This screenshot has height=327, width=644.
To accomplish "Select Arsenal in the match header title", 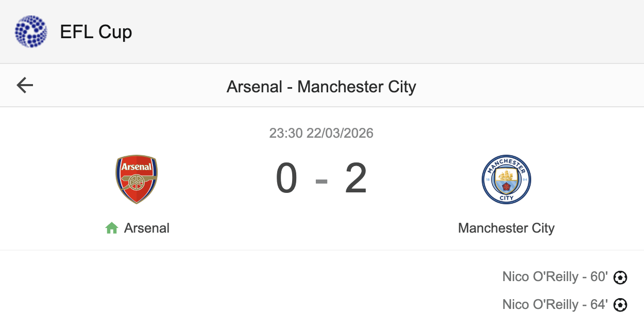I will point(255,87).
